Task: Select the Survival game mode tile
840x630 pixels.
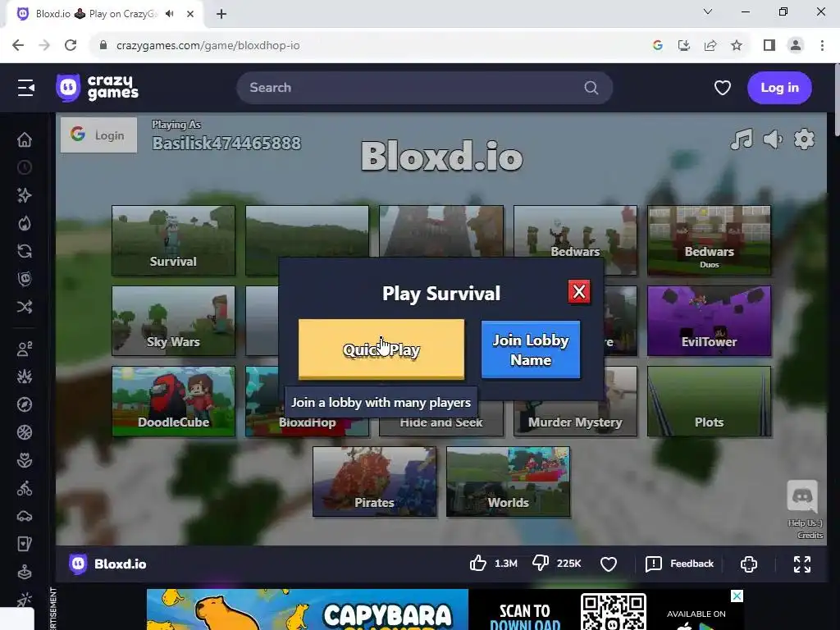Action: [173, 240]
